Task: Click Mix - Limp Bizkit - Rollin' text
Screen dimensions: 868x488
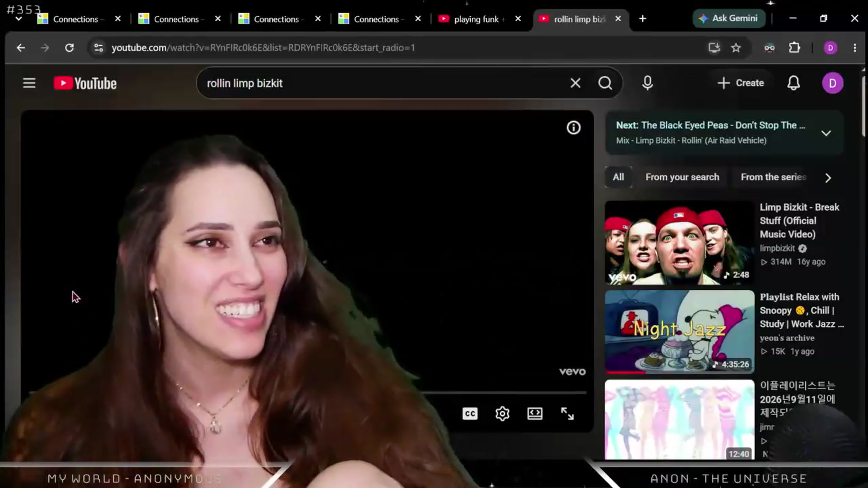Action: click(x=691, y=141)
